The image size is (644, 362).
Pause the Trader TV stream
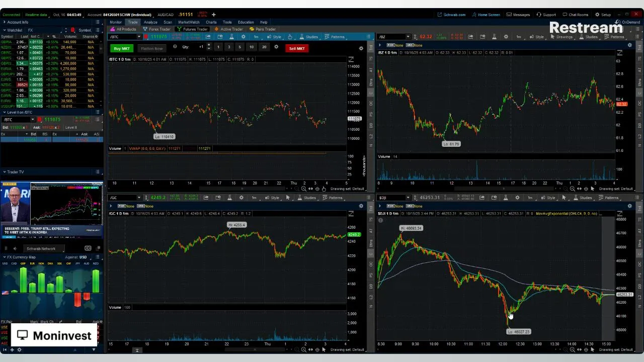(6, 248)
